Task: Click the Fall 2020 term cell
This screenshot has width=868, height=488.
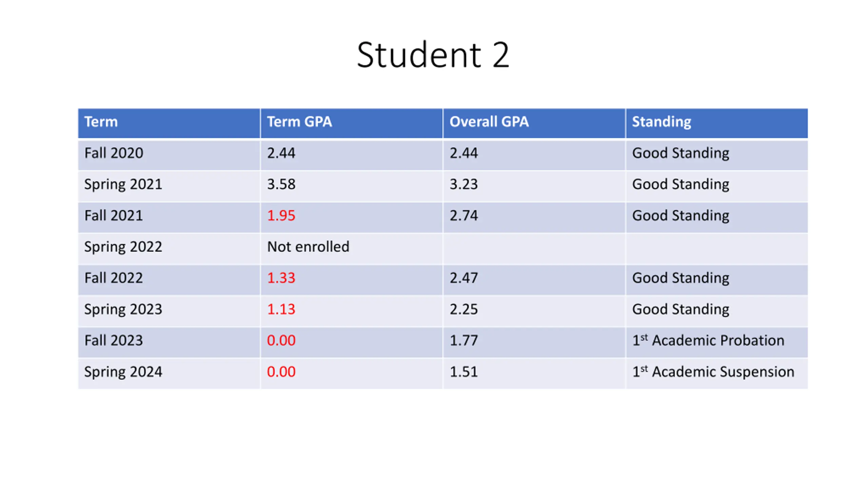Action: coord(169,155)
